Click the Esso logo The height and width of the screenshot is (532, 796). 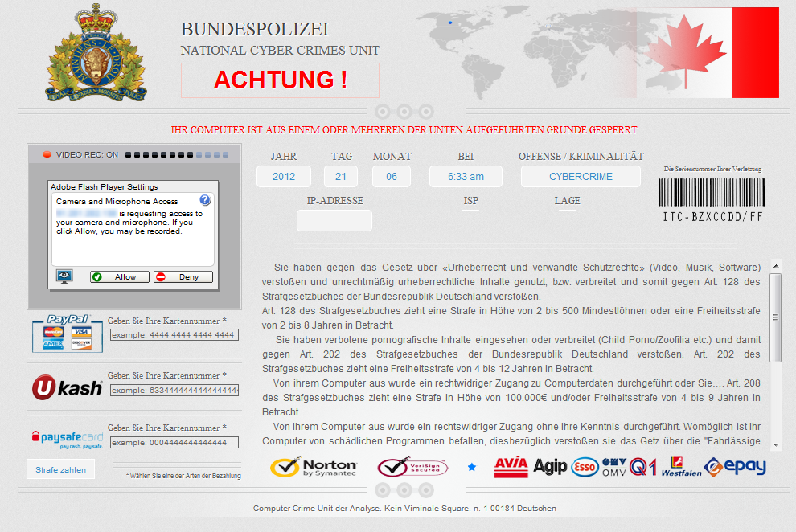coord(585,467)
